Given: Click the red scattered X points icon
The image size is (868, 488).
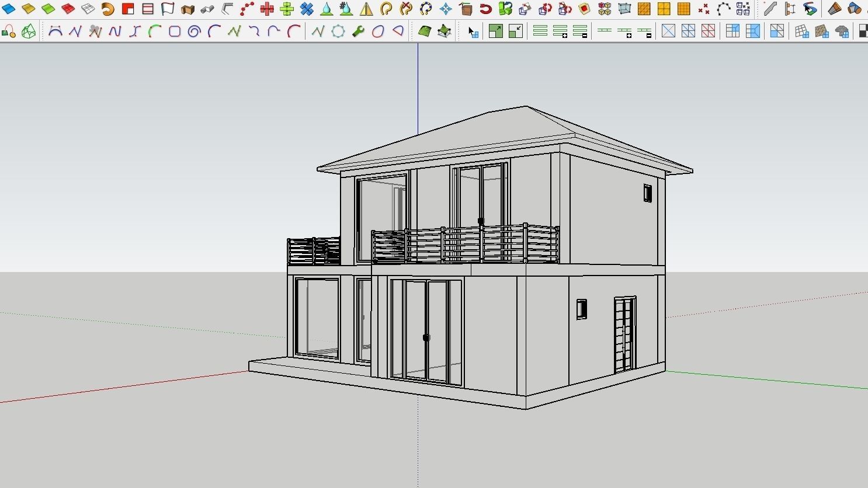Looking at the screenshot, I should tap(704, 9).
